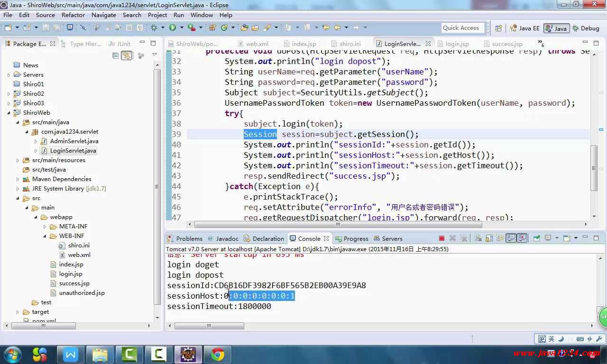The image size is (607, 364).
Task: Switch to the web.xml editor tab
Action: pos(253,44)
